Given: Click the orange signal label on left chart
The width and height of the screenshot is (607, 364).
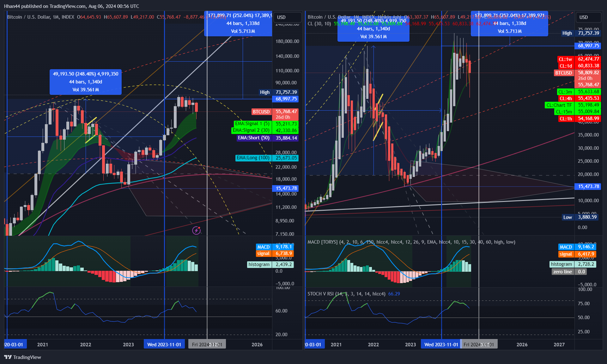Looking at the screenshot, I should 264,253.
